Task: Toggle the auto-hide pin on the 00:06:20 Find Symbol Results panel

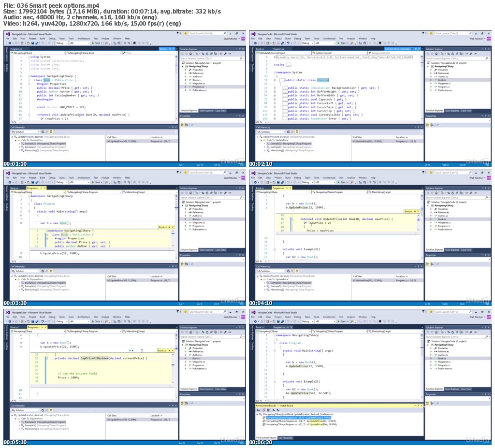Action: (418, 405)
